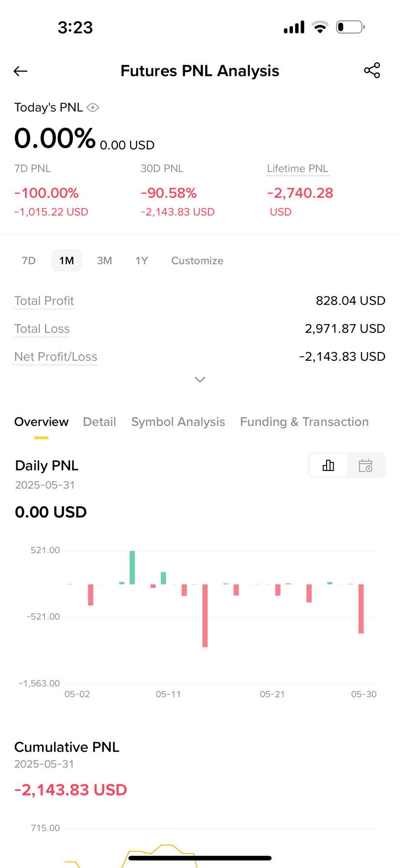Tap the Total Profit label
400x868 pixels.
44,301
